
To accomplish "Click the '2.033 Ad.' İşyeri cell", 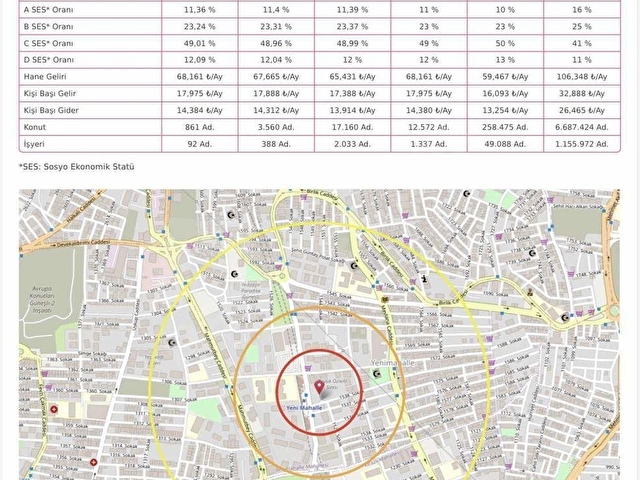I will coord(352,144).
